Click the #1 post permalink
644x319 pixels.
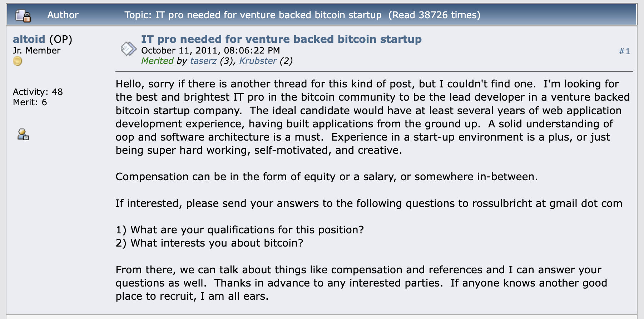pos(624,51)
